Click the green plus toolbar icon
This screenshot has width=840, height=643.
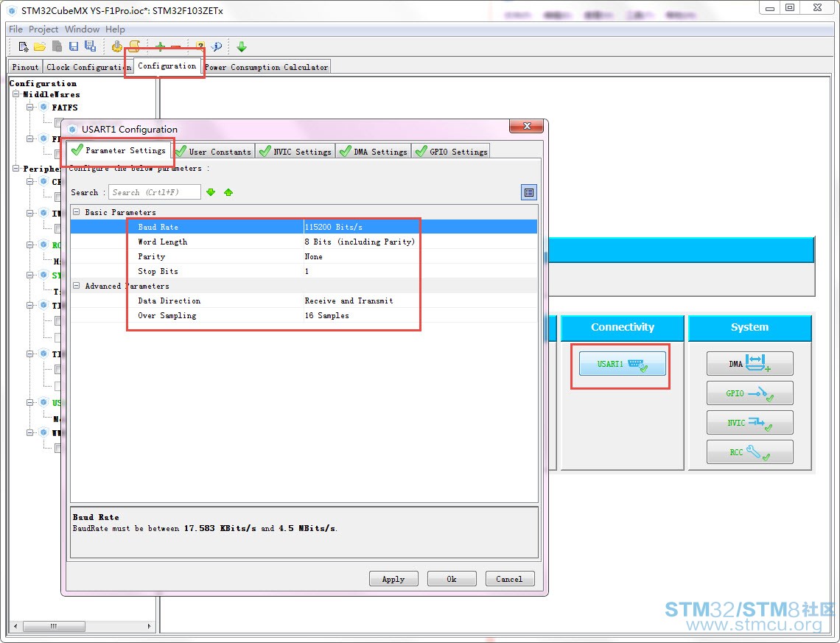click(x=160, y=46)
